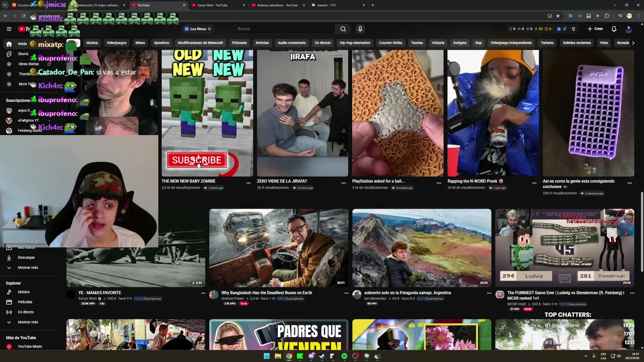This screenshot has height=362, width=644.
Task: Open options for ZEKO VIENE DE LA JIRAFA
Action: click(x=344, y=183)
